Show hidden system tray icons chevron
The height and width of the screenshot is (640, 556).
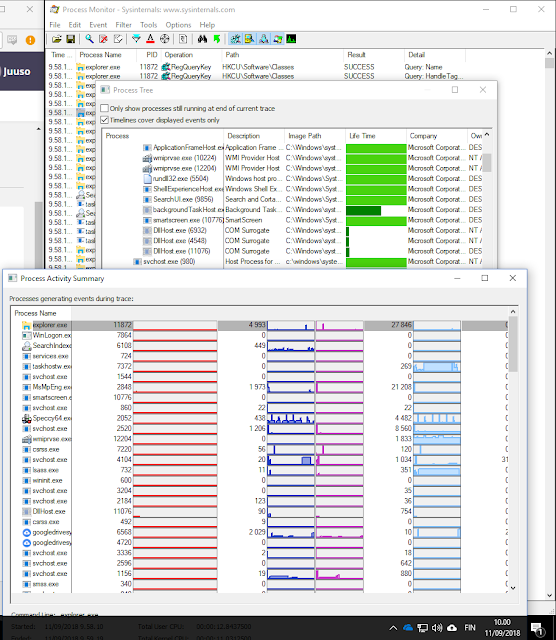point(393,628)
